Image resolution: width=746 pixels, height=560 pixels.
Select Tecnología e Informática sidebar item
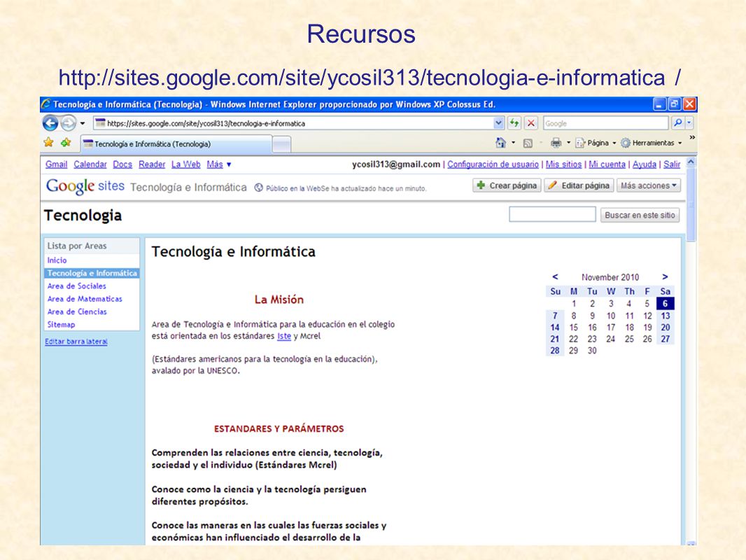tap(92, 273)
